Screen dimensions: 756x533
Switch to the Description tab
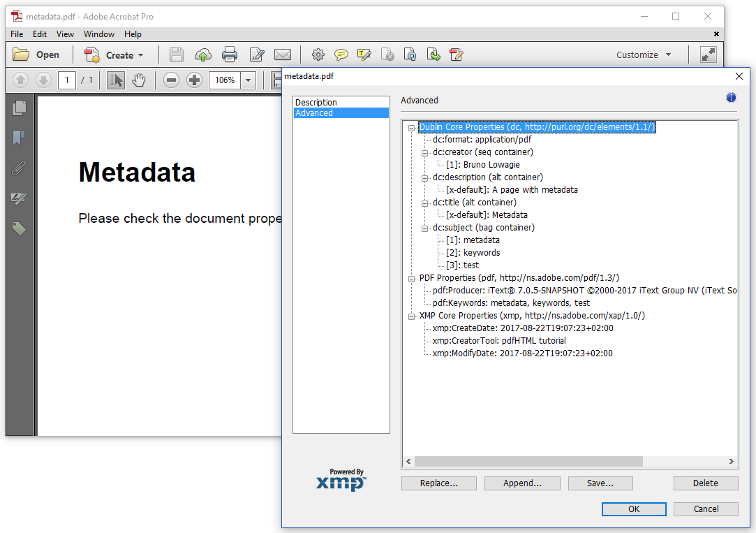[x=316, y=102]
